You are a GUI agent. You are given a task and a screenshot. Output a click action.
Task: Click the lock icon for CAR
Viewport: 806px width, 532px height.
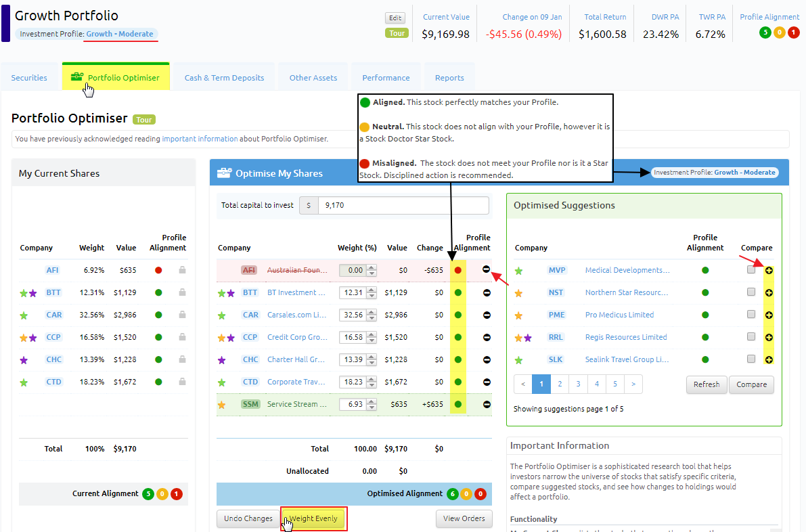(x=182, y=315)
